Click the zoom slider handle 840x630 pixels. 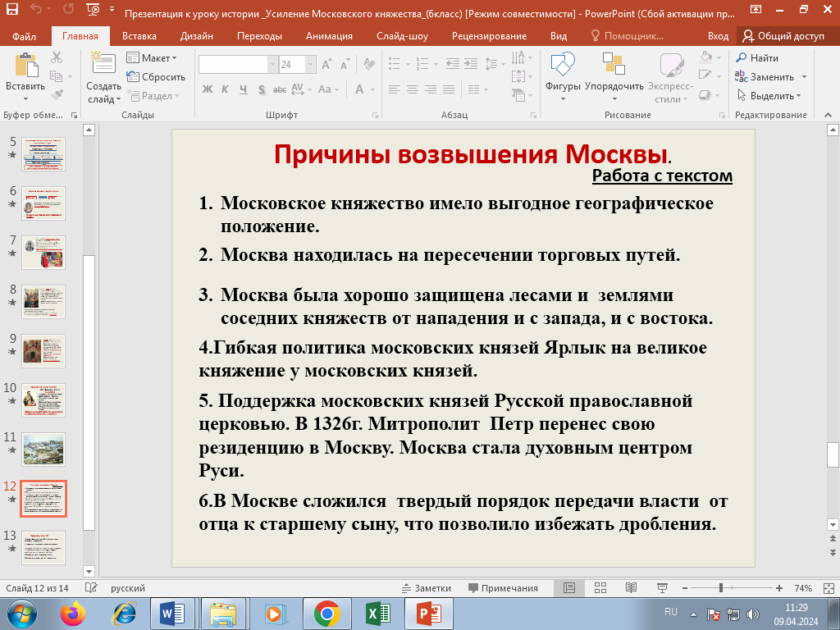(x=721, y=588)
